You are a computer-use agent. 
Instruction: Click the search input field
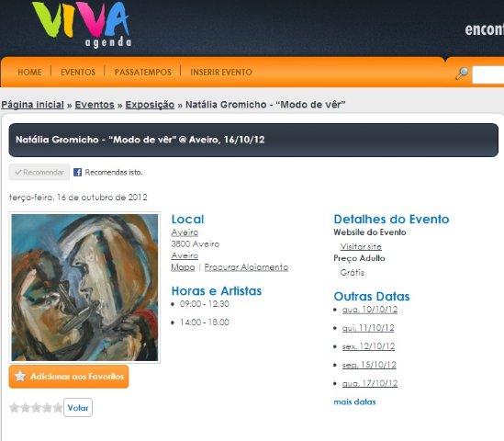[487, 74]
